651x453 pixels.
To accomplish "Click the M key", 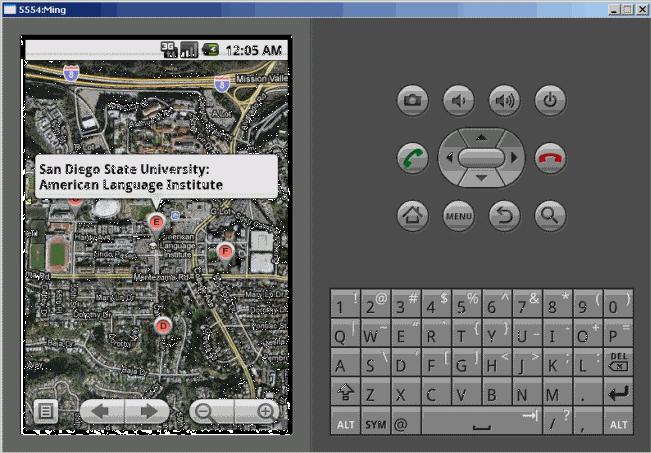I will (558, 392).
